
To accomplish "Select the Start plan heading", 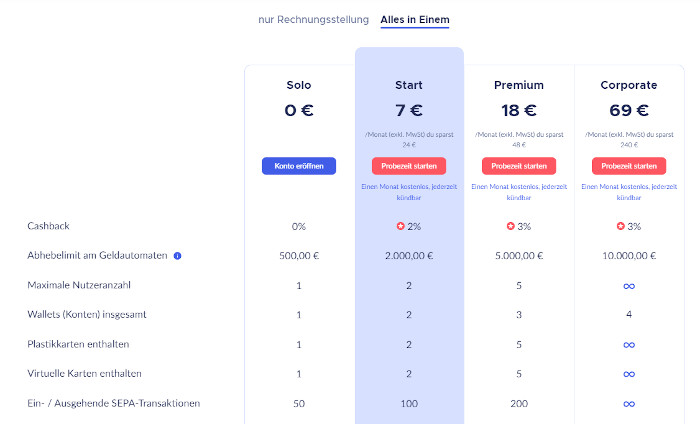I will tap(408, 85).
